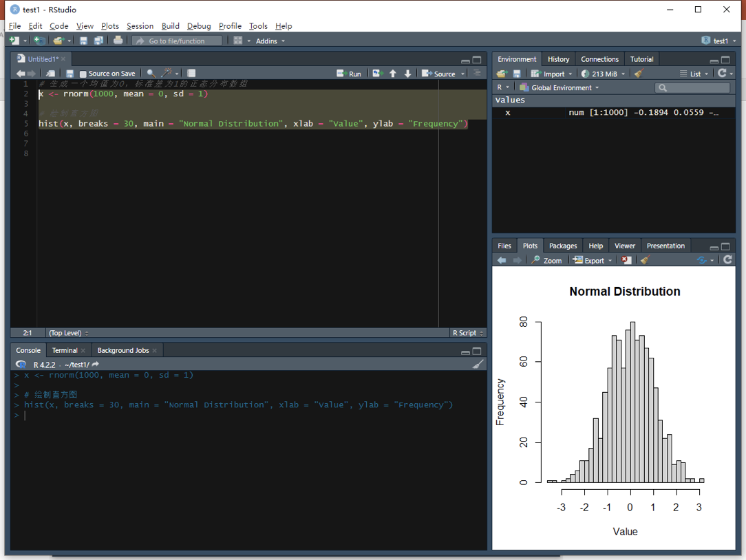Click the print current file icon
Image resolution: width=746 pixels, height=560 pixels.
(118, 41)
